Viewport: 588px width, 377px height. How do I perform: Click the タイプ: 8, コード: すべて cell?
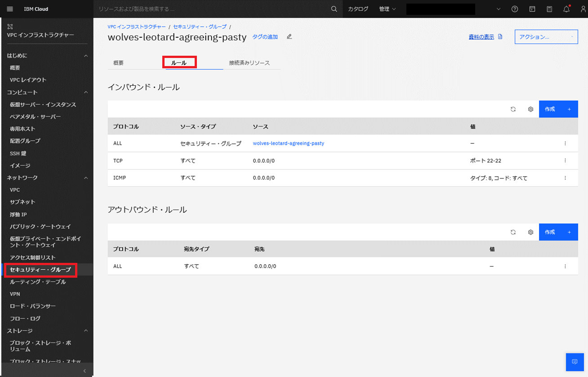coord(499,178)
